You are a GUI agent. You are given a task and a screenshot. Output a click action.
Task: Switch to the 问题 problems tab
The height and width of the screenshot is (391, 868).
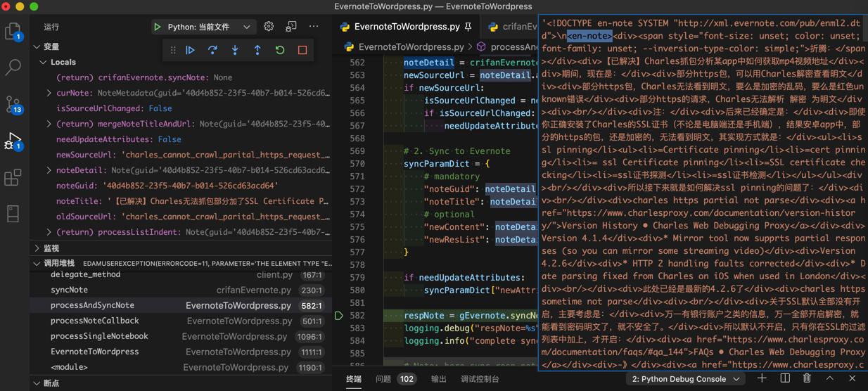click(x=383, y=378)
